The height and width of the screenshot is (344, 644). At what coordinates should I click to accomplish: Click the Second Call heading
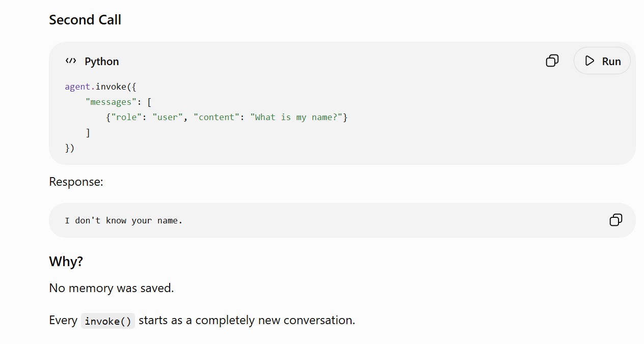pyautogui.click(x=85, y=20)
